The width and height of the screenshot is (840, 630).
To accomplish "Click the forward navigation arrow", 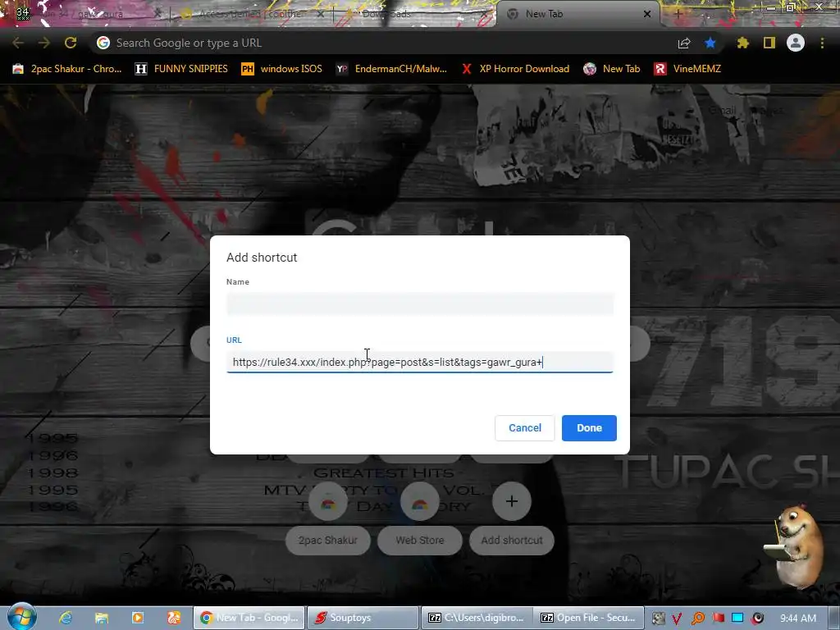I will [44, 43].
